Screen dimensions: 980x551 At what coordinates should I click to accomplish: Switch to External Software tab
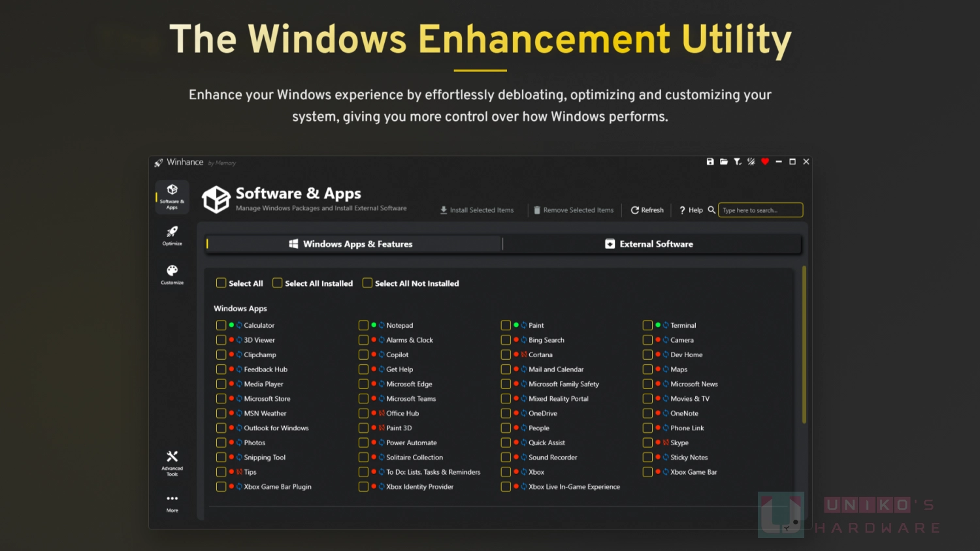coord(652,244)
